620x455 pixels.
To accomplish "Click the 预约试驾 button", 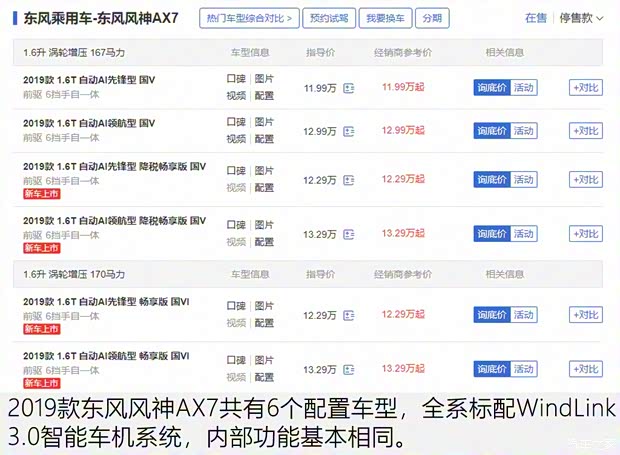I will pyautogui.click(x=329, y=18).
